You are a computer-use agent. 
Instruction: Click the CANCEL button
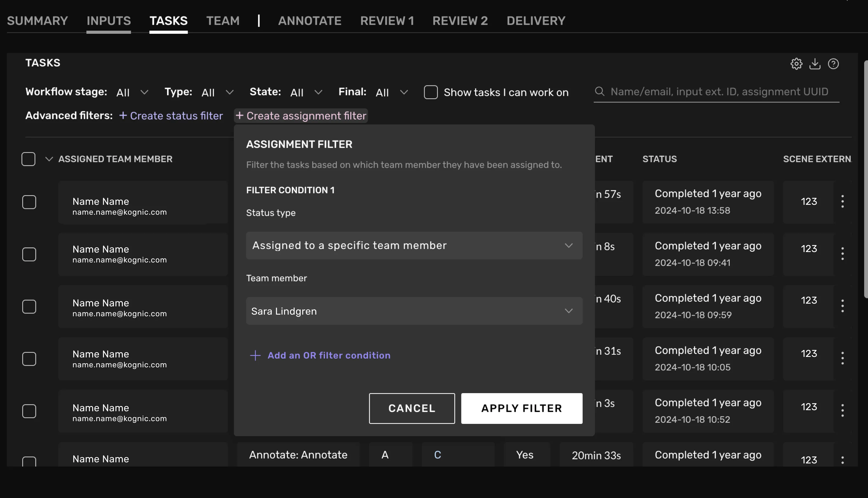tap(412, 409)
